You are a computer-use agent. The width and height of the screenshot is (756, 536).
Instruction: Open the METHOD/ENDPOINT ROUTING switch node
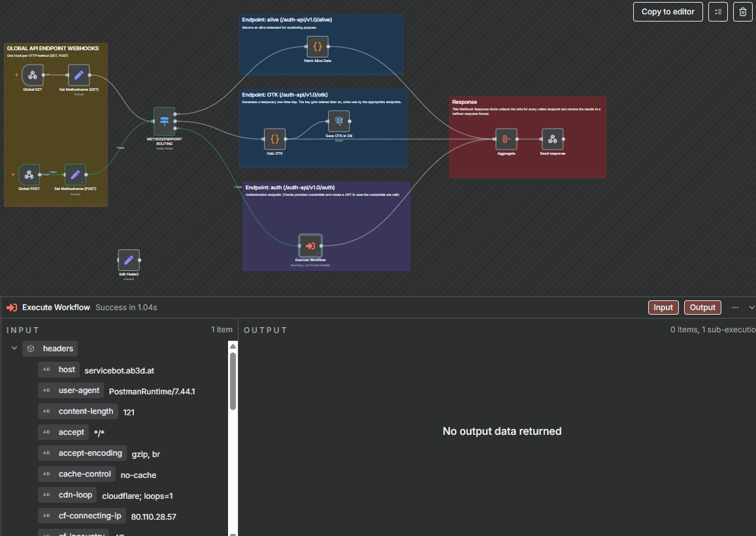tap(164, 121)
